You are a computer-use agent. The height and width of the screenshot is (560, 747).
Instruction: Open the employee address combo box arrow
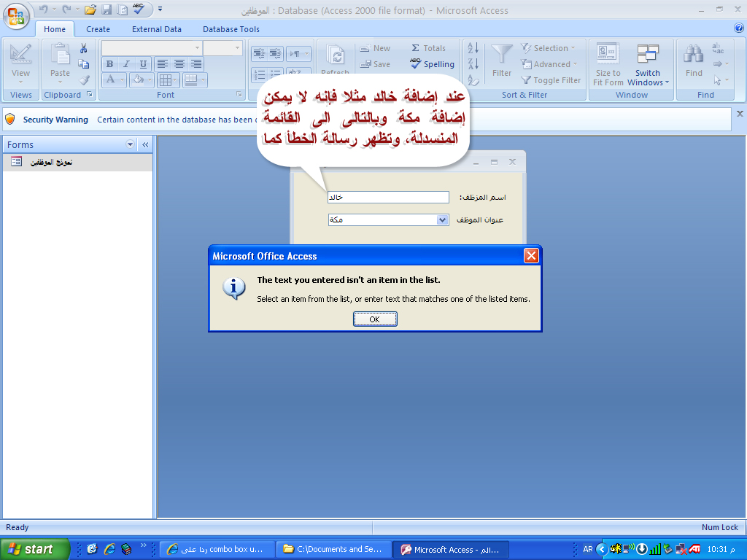click(x=442, y=219)
